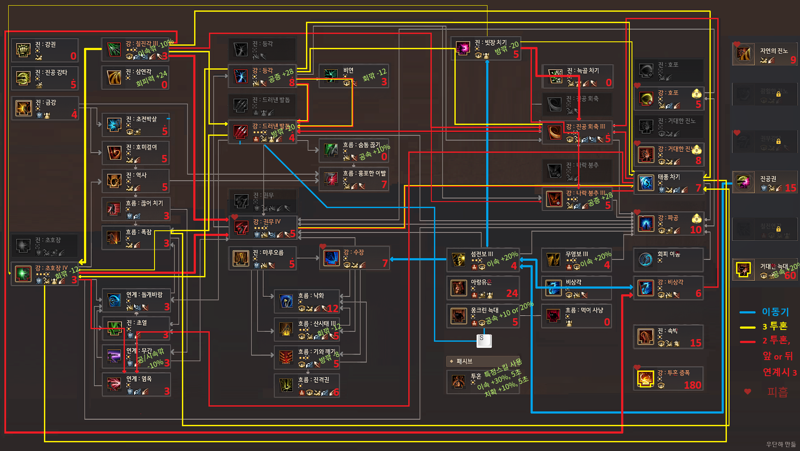Click the 자연의 진노 skill icon
This screenshot has width=800, height=451.
(744, 55)
